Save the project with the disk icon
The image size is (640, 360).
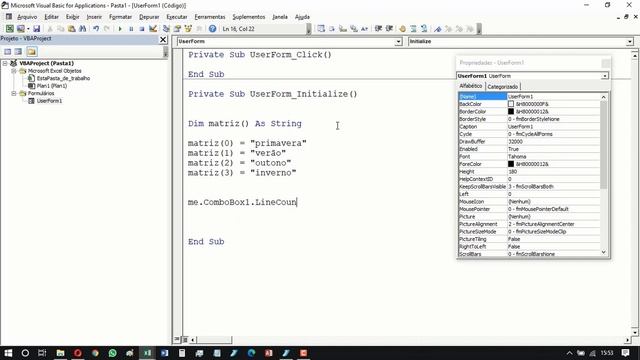tap(36, 29)
